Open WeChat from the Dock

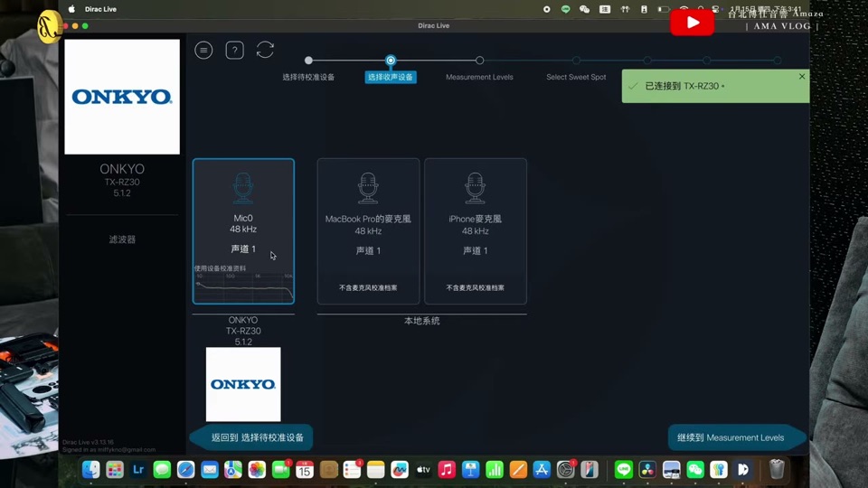tap(695, 470)
